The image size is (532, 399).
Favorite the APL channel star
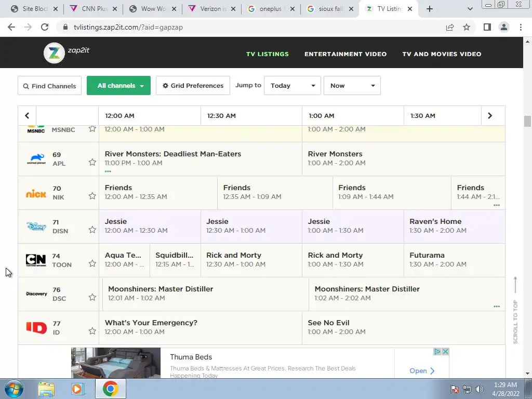pos(92,162)
